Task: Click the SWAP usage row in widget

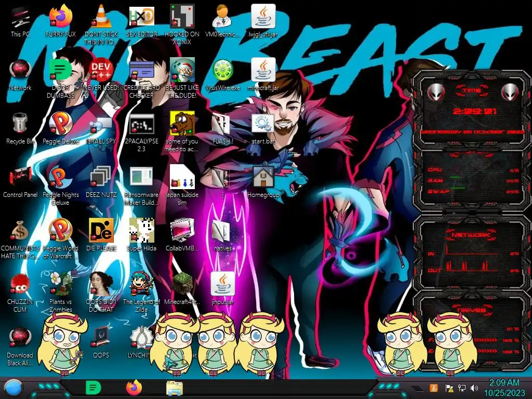Action: pyautogui.click(x=473, y=191)
